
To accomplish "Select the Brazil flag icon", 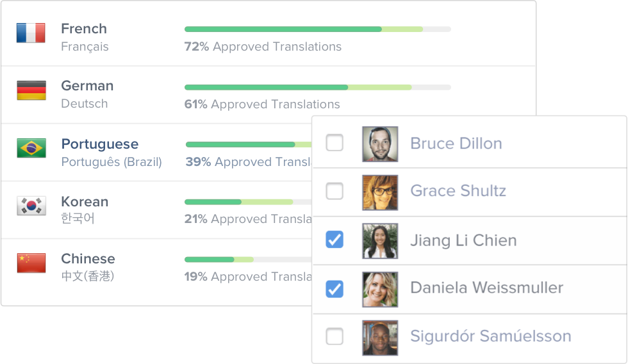I will [31, 148].
